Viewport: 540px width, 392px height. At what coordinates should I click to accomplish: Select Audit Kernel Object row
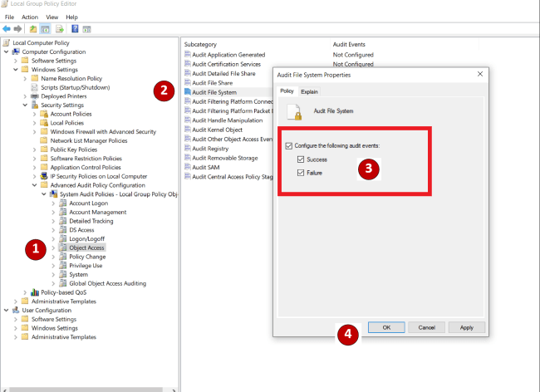[x=217, y=130]
